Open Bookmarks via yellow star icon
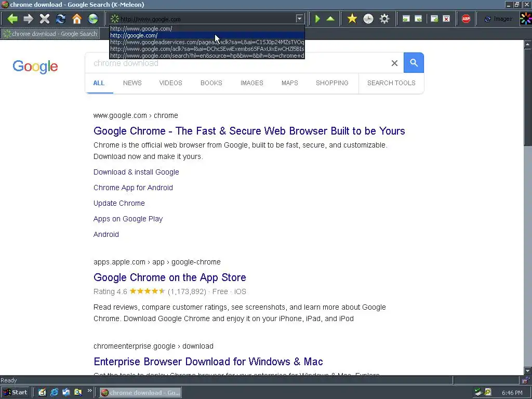Image resolution: width=532 pixels, height=399 pixels. tap(352, 19)
